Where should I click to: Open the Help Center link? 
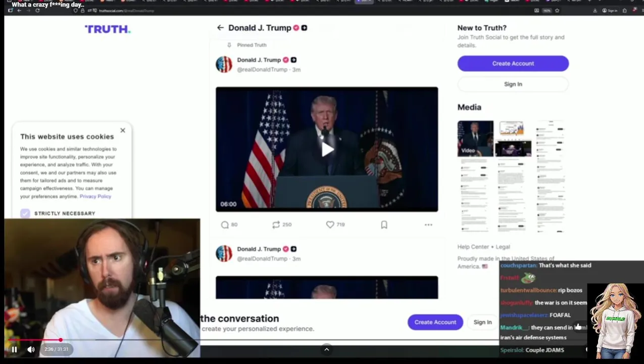pos(473,247)
